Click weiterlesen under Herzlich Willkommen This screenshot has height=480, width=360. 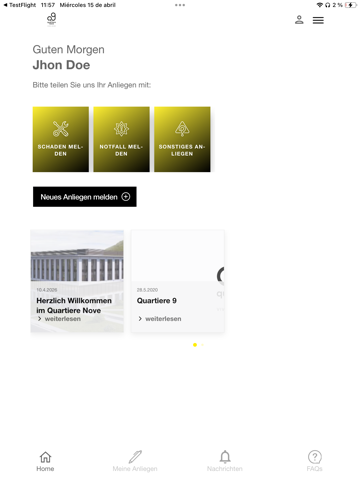59,319
